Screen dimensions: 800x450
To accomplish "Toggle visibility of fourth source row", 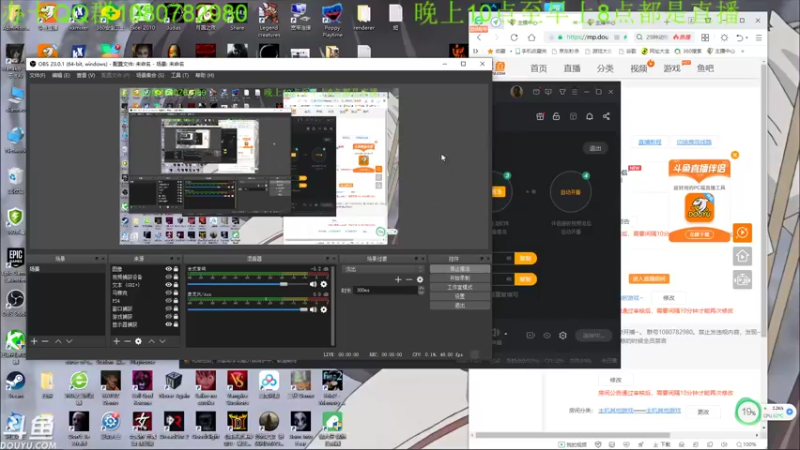I will (x=168, y=293).
